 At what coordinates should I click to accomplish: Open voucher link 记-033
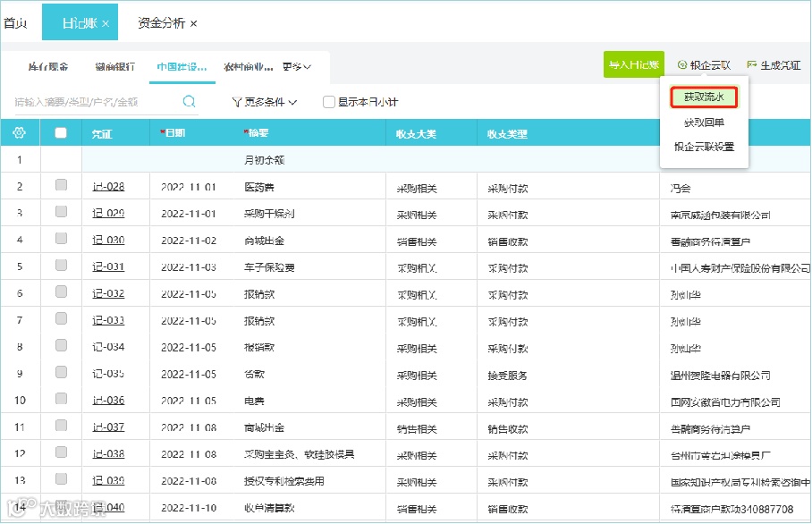click(x=108, y=320)
